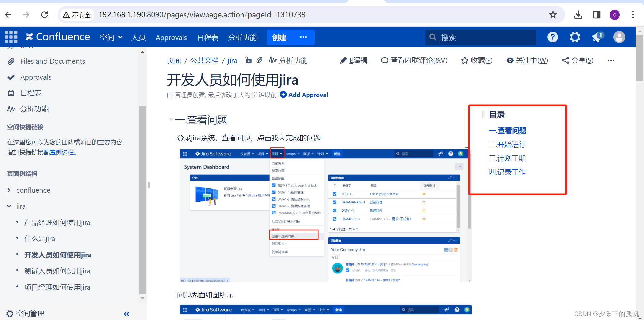Click the 配置侧边栏 link
The height and width of the screenshot is (320, 644).
[59, 152]
